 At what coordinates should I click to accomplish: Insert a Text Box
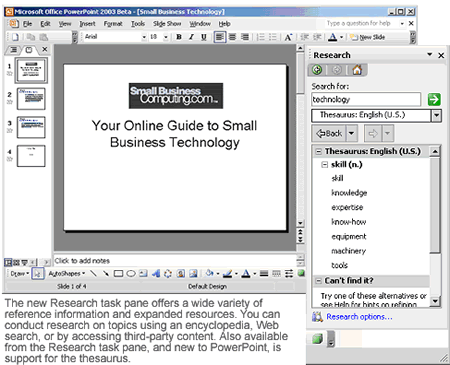143,274
